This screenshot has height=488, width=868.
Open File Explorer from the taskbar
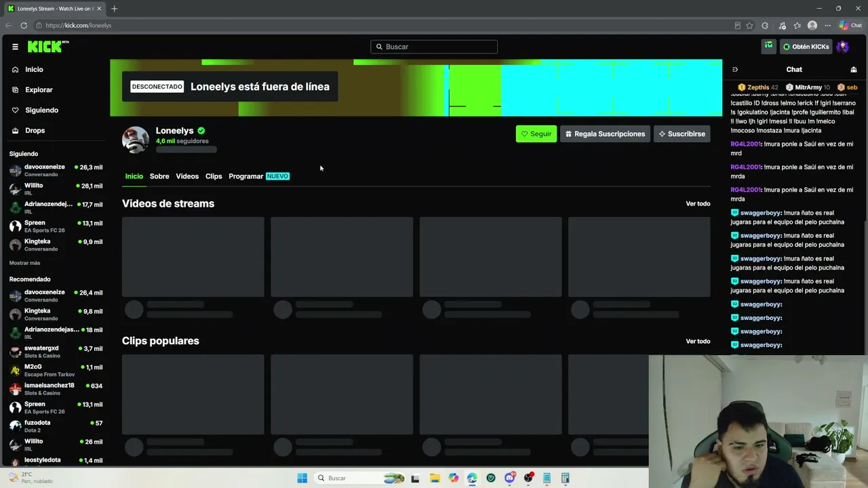[x=435, y=478]
